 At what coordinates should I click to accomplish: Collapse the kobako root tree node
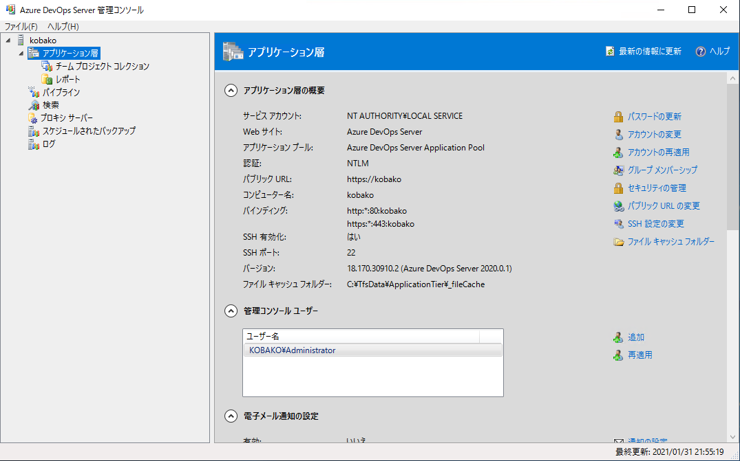(8, 41)
